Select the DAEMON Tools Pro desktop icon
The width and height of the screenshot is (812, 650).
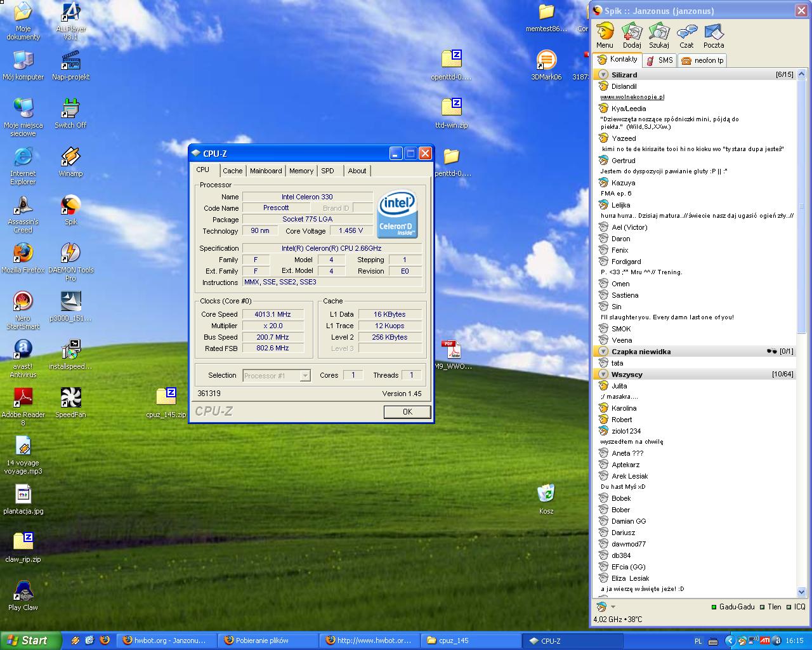click(70, 262)
